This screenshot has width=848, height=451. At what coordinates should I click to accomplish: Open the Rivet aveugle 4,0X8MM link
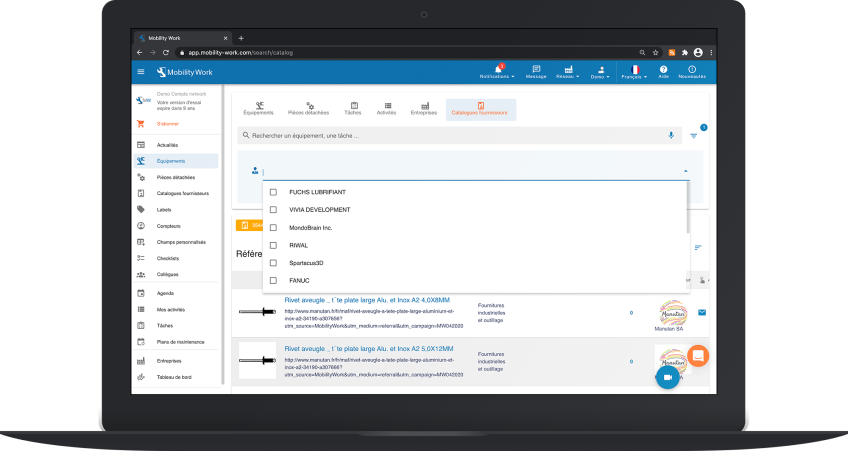367,300
